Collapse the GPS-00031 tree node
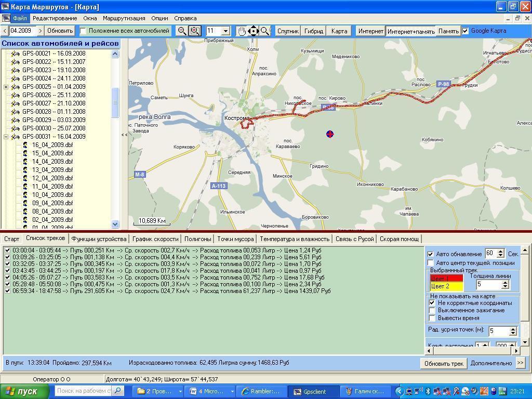Viewport: 532px width, 399px height. coord(6,137)
